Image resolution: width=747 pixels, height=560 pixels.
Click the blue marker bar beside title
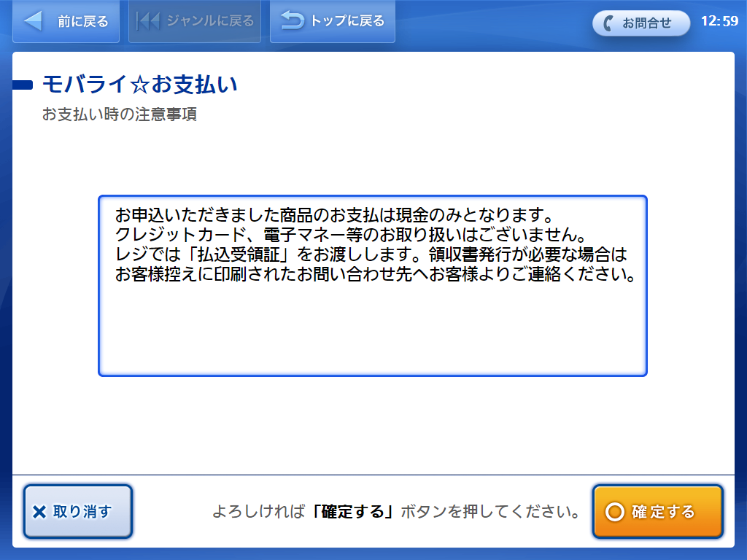23,85
